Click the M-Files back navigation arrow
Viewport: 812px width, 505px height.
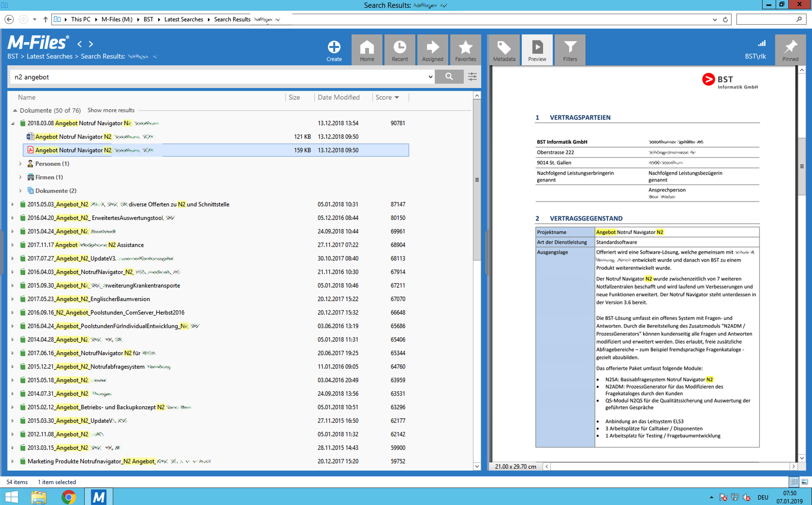80,44
